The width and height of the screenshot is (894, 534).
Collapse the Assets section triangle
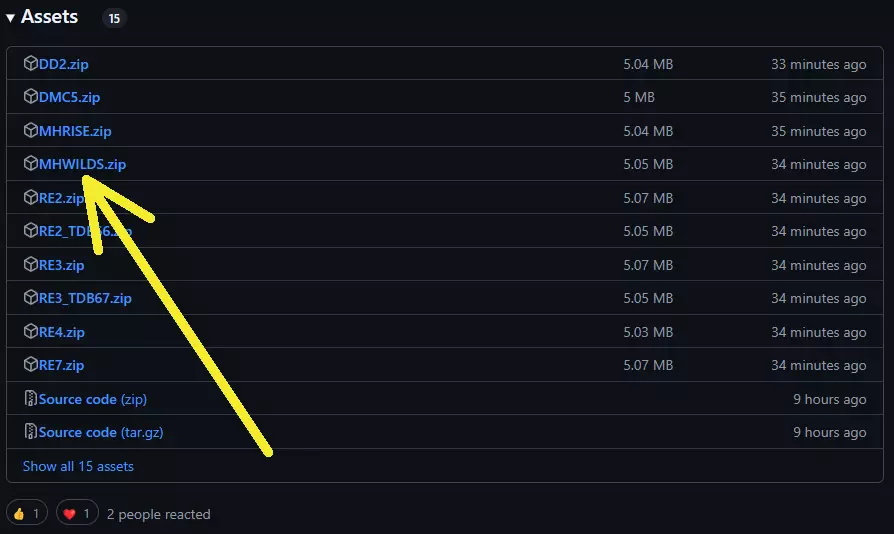10,18
